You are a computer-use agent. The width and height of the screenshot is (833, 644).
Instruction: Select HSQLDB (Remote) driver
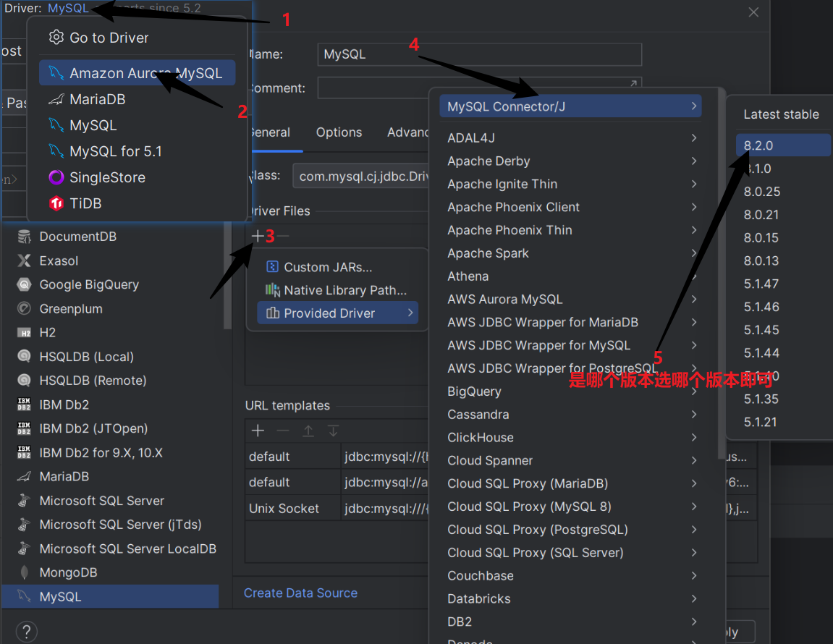pos(110,381)
